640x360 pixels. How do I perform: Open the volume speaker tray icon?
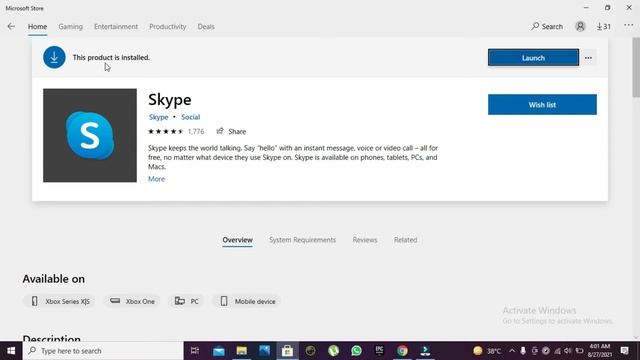coord(568,351)
